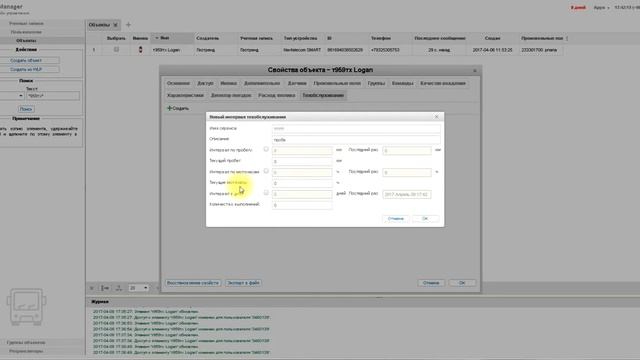This screenshot has width=640, height=360.
Task: Click the Создать из WLP button
Action: tap(26, 69)
